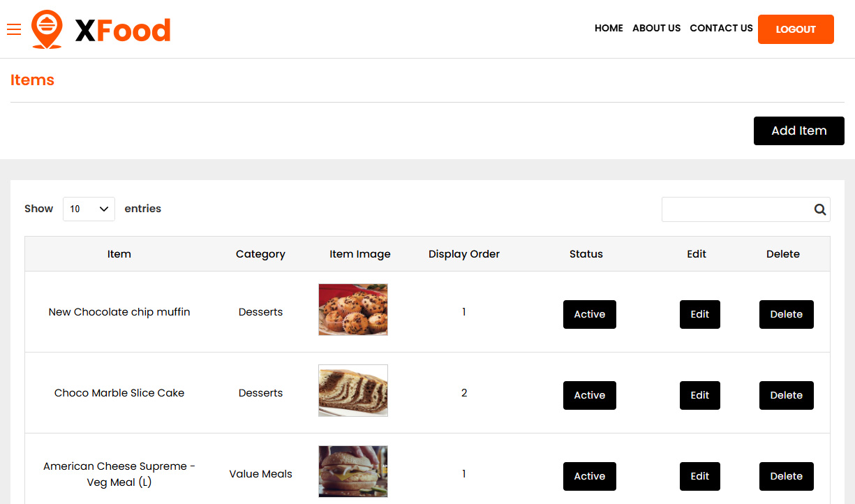The image size is (855, 504).
Task: Focus the table search input field
Action: [735, 209]
